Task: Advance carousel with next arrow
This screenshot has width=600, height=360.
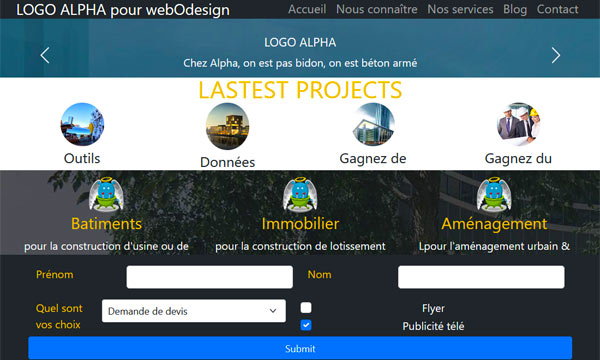Action: [556, 55]
